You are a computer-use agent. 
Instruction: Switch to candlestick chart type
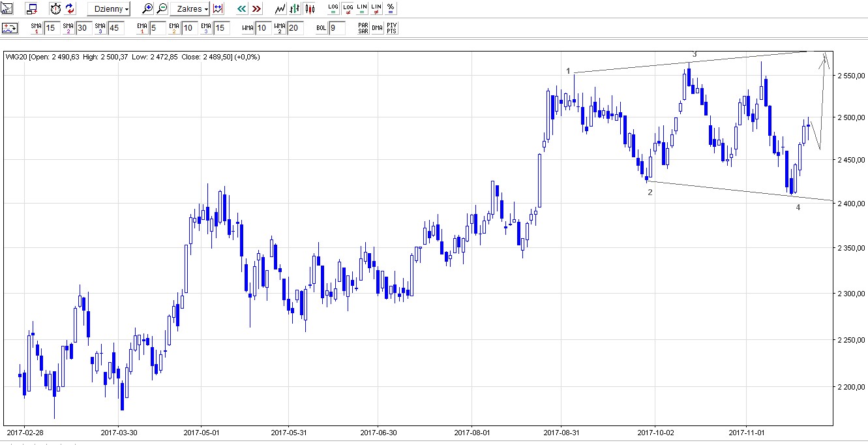pyautogui.click(x=309, y=9)
